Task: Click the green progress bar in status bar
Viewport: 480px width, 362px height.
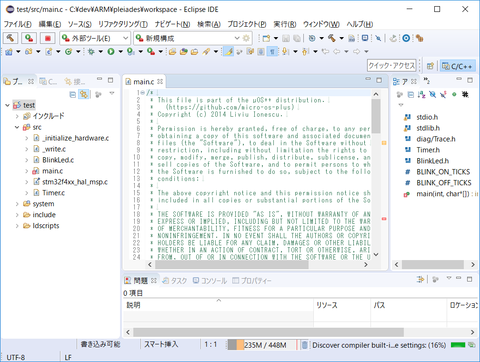Action: tap(458, 345)
